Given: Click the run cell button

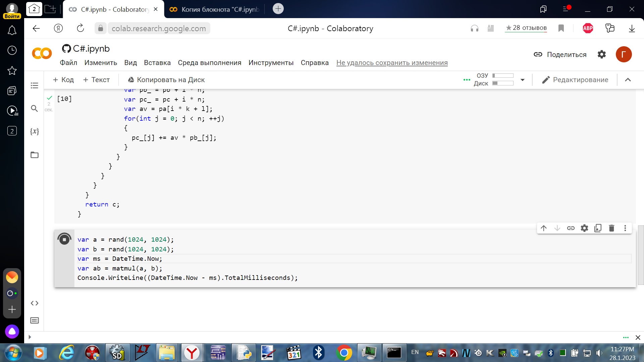Looking at the screenshot, I should pyautogui.click(x=64, y=239).
